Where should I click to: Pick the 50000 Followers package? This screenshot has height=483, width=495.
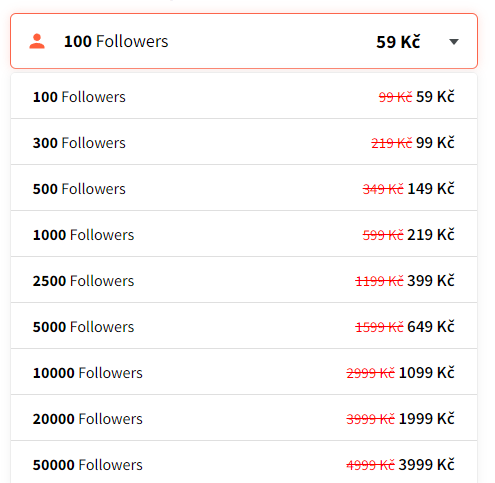coord(244,463)
